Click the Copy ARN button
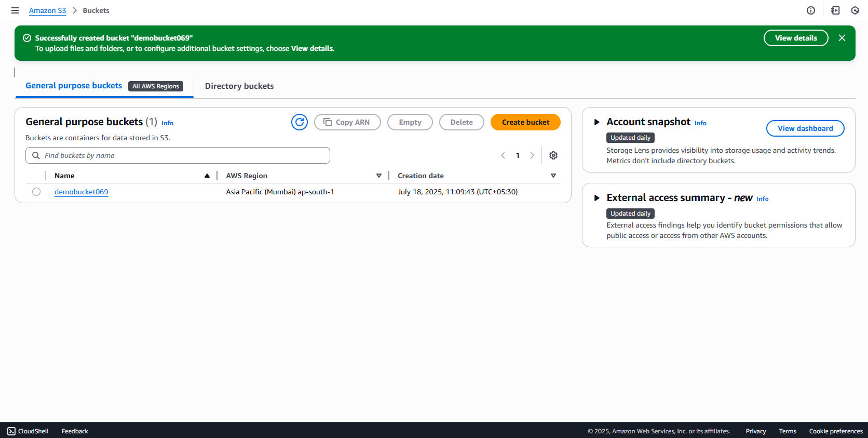The height and width of the screenshot is (438, 868). click(x=347, y=122)
